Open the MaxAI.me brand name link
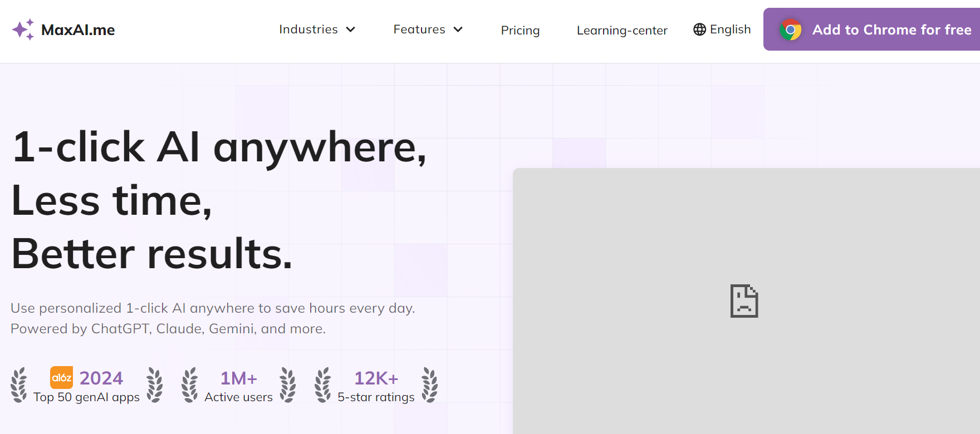This screenshot has width=980, height=434. coord(78,30)
